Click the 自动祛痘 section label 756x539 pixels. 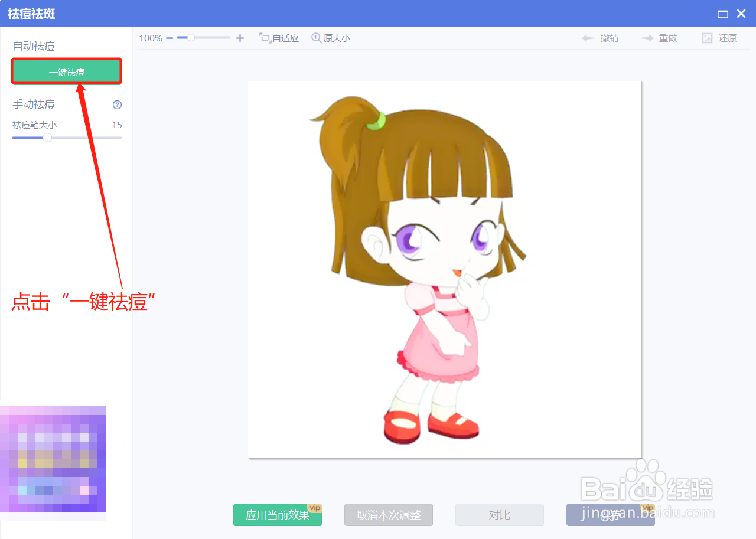click(34, 46)
